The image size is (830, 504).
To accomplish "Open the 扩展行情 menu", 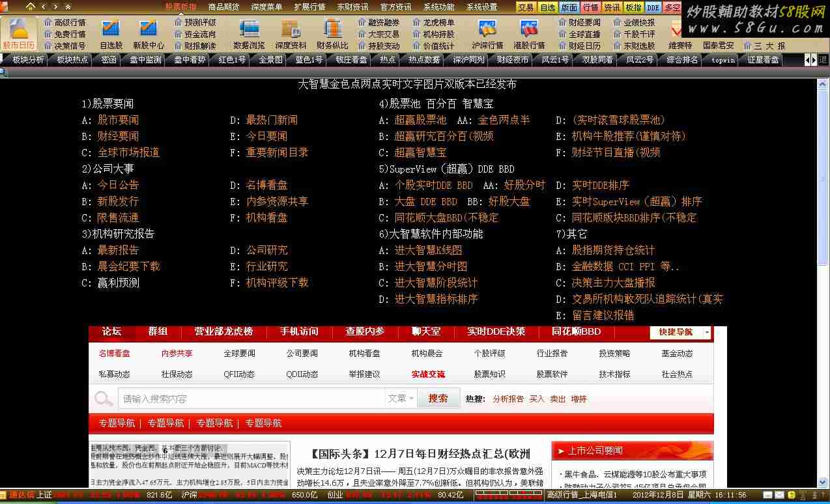I will pyautogui.click(x=309, y=7).
